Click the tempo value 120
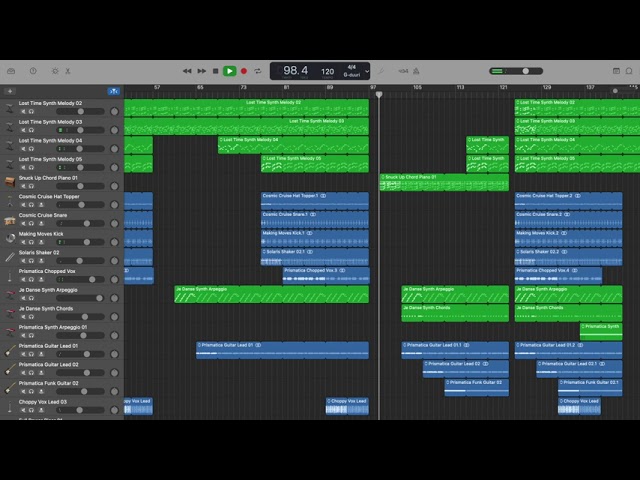 (327, 71)
